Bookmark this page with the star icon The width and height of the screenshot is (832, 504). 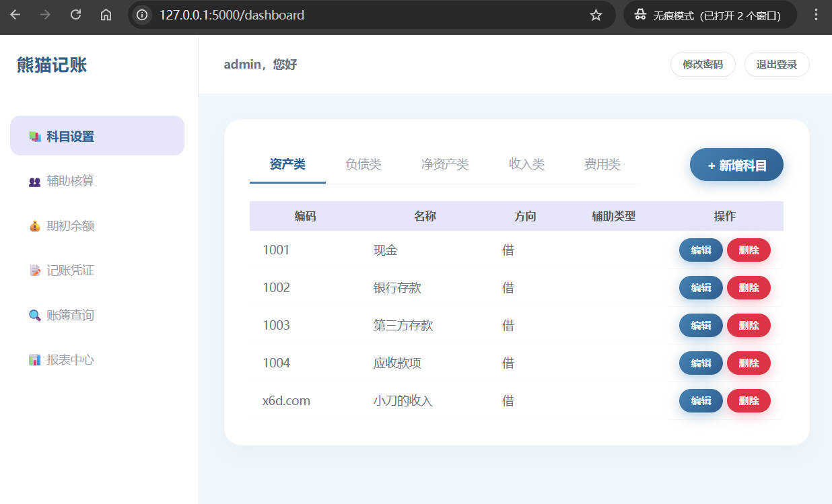595,15
